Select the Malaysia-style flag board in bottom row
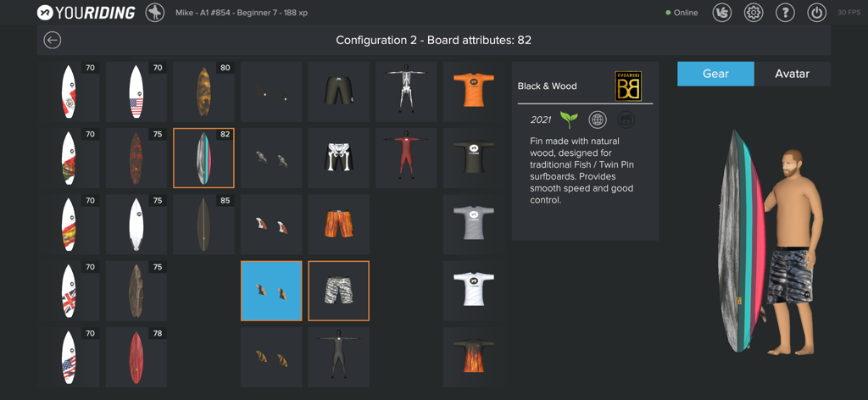This screenshot has height=400, width=868. [x=69, y=358]
